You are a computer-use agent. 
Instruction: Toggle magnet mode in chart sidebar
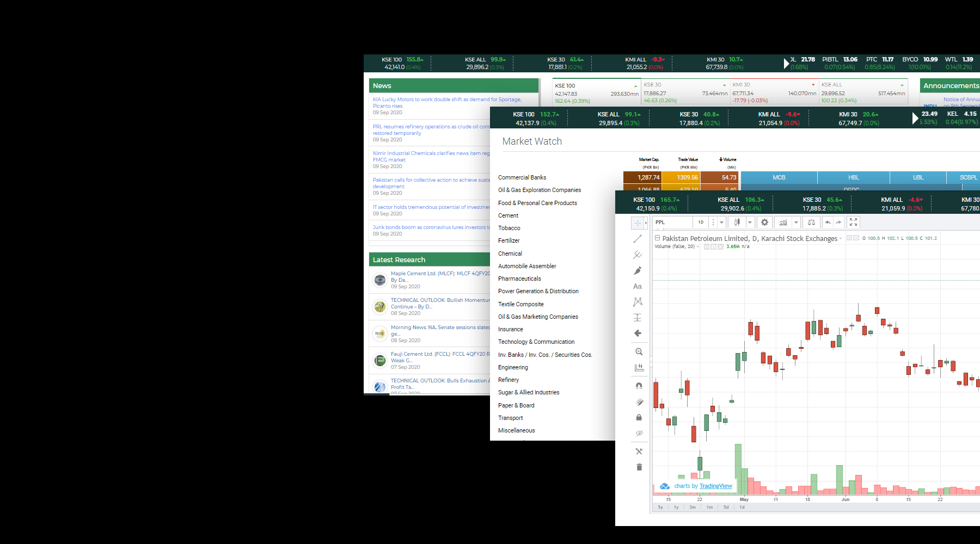click(x=639, y=386)
